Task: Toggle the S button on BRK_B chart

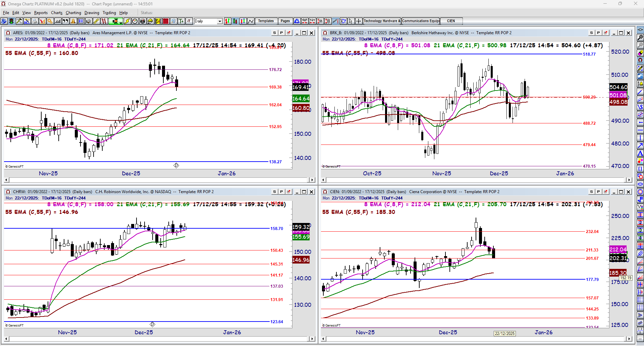Action: click(591, 33)
